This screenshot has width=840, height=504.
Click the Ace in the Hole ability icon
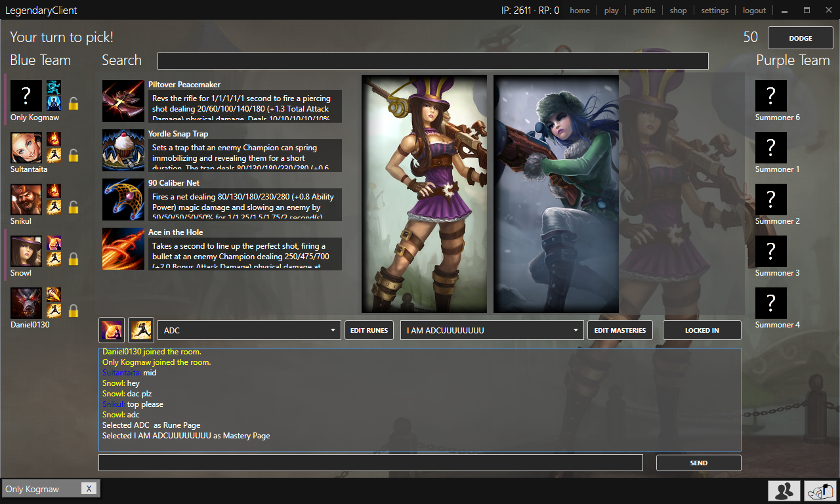click(123, 249)
